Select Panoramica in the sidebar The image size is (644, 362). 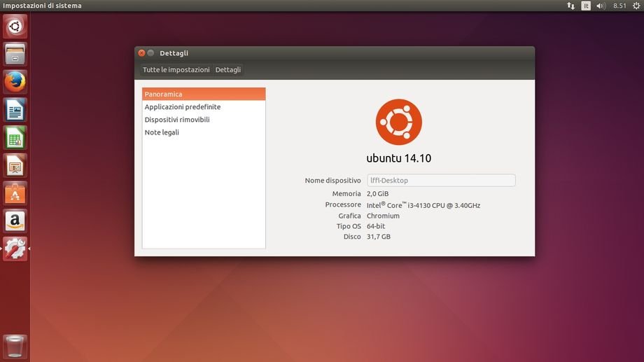[204, 94]
